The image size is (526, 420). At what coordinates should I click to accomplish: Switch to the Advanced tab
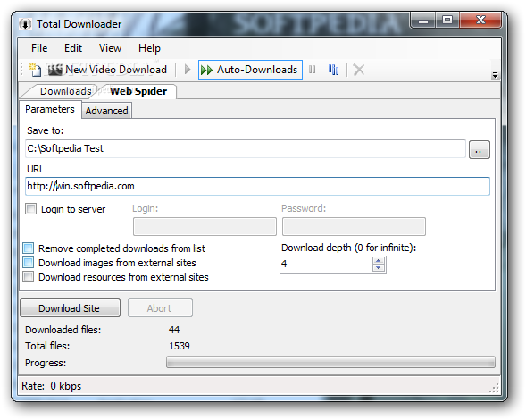(x=106, y=111)
